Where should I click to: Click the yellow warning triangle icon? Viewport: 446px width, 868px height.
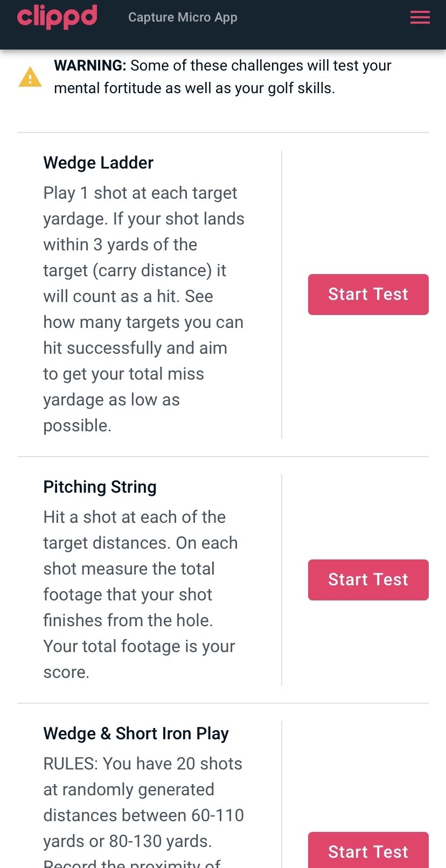click(30, 77)
